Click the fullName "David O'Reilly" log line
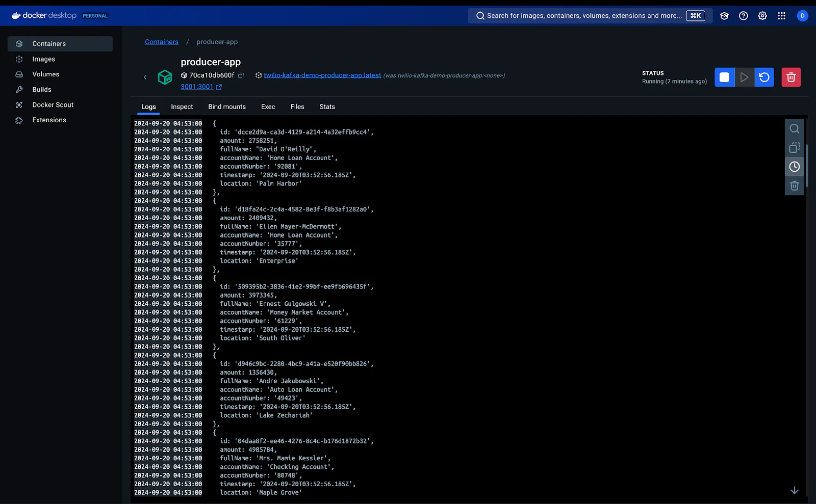 (268, 149)
